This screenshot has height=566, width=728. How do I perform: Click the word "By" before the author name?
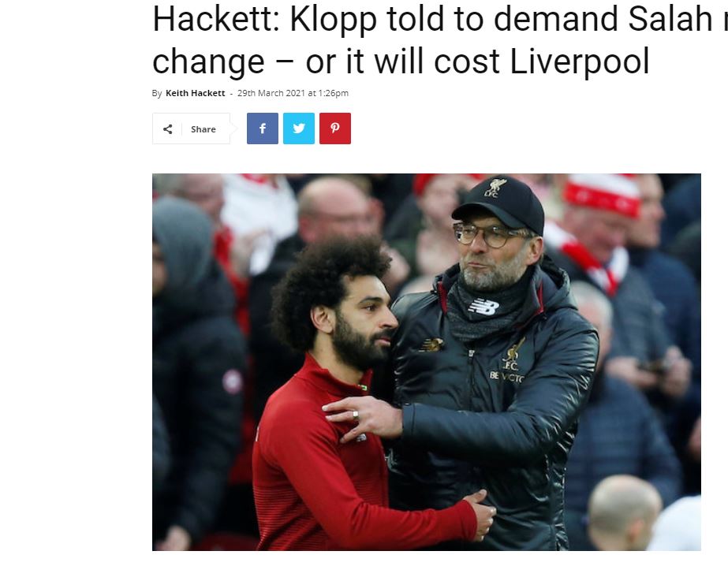pos(157,93)
